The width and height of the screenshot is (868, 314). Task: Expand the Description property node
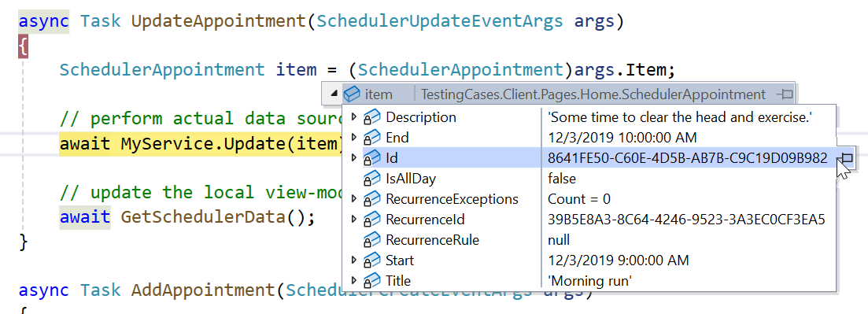click(354, 117)
